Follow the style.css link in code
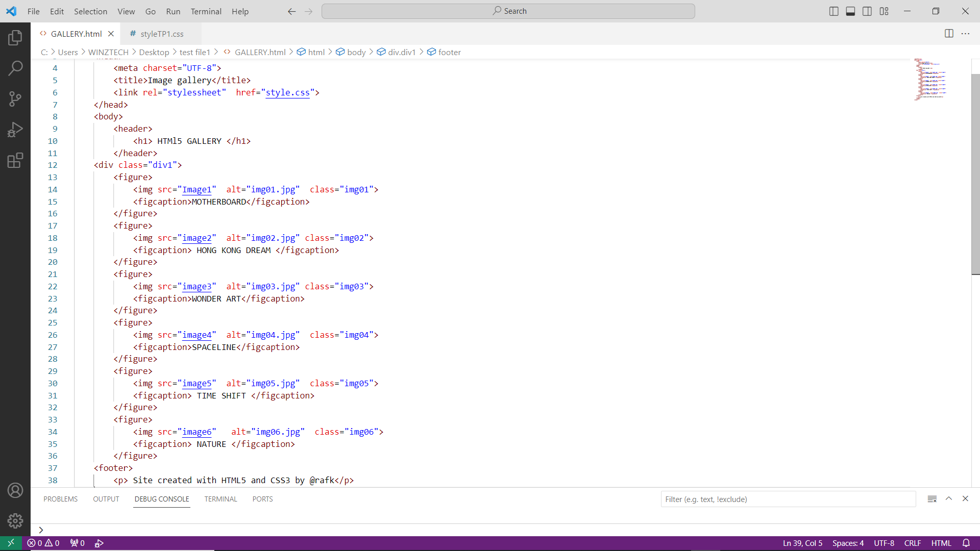Screen dimensions: 980x551 287,92
